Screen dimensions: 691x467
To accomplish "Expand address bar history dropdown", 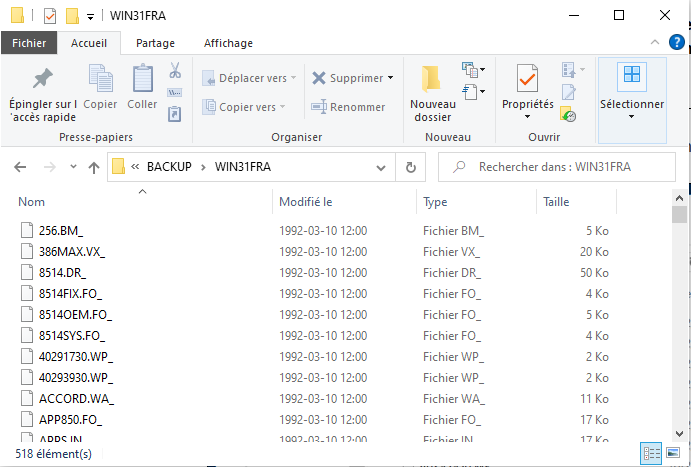I will tap(381, 167).
